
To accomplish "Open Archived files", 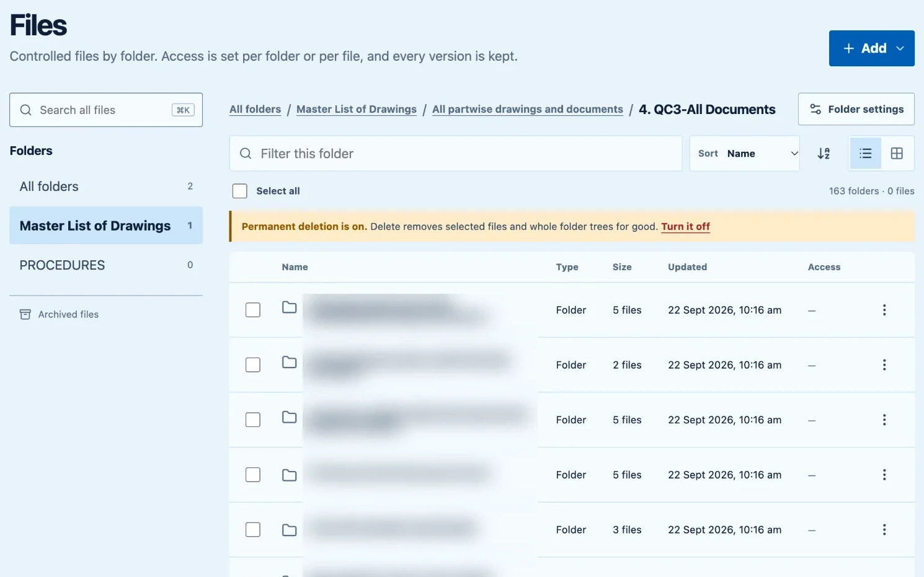I will coord(59,314).
